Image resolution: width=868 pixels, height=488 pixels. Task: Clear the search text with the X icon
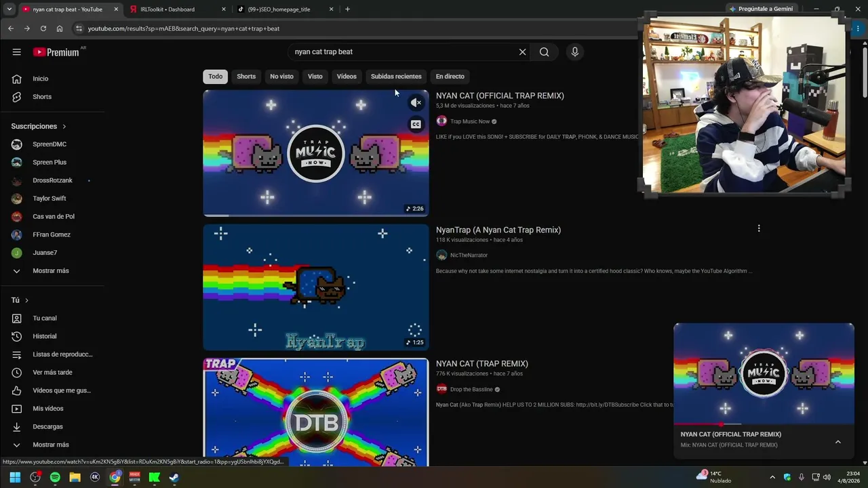(522, 52)
